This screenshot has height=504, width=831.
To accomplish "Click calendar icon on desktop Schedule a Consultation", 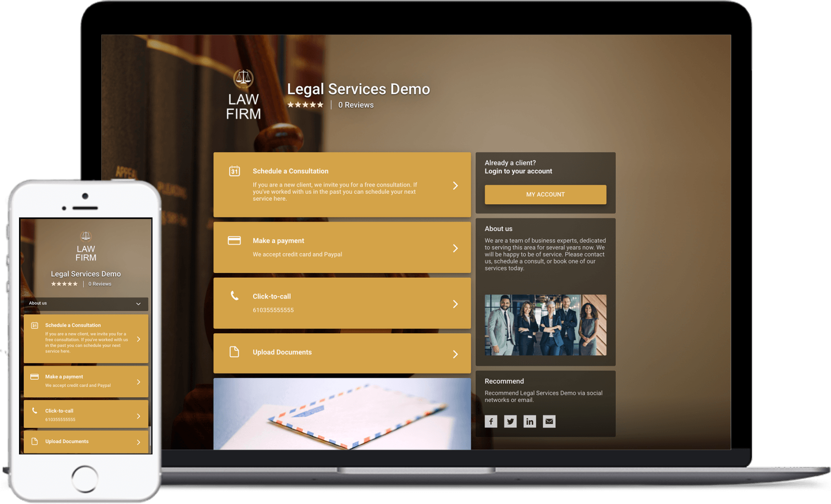I will 234,171.
